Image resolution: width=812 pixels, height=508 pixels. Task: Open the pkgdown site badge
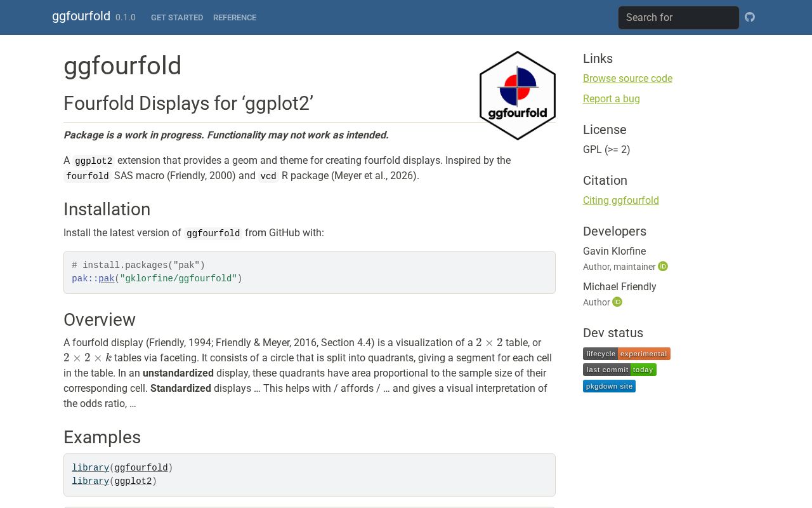[x=609, y=386]
